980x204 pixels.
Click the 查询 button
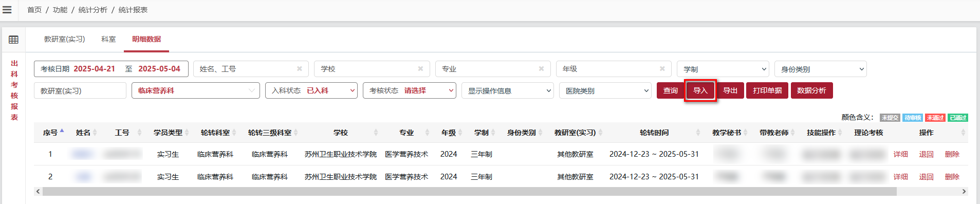pyautogui.click(x=671, y=90)
